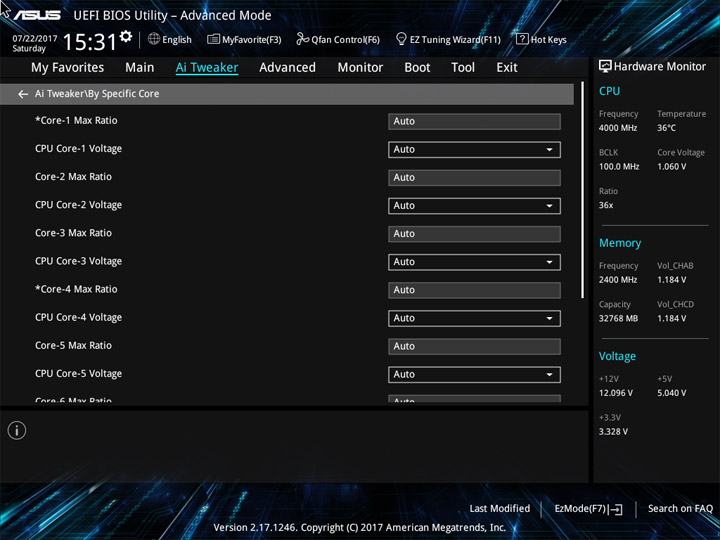
Task: Expand CPU Core-2 Voltage dropdown
Action: tap(474, 206)
